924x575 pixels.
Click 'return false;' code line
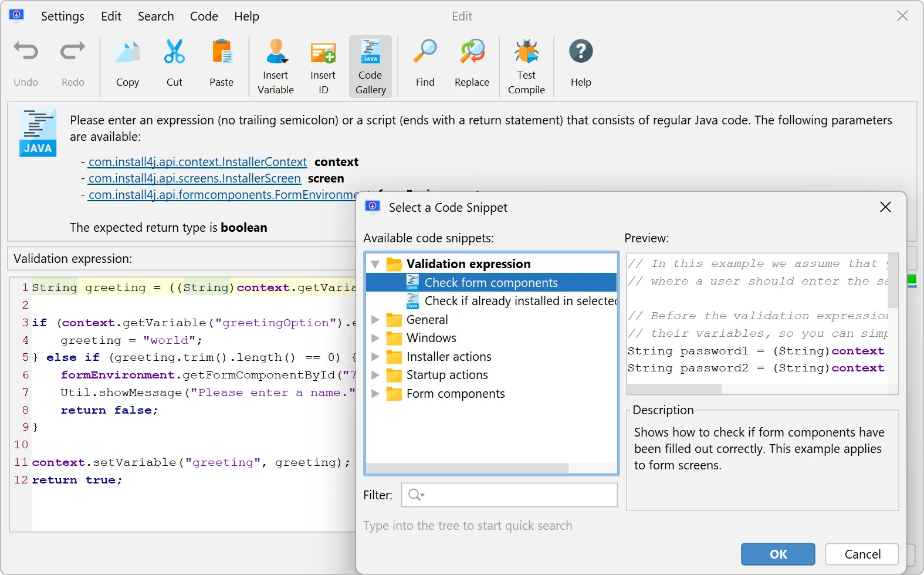click(x=109, y=410)
